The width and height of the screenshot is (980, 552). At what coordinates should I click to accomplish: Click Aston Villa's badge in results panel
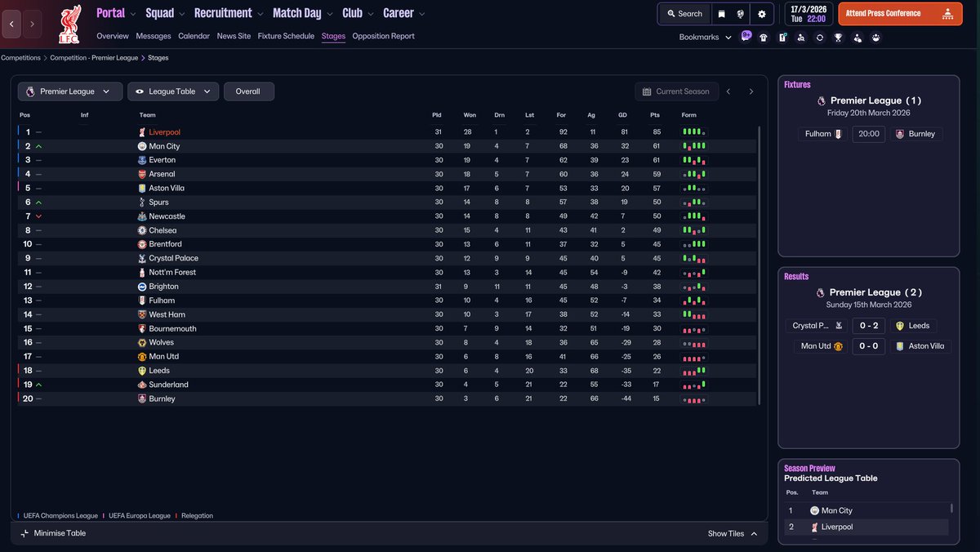900,346
